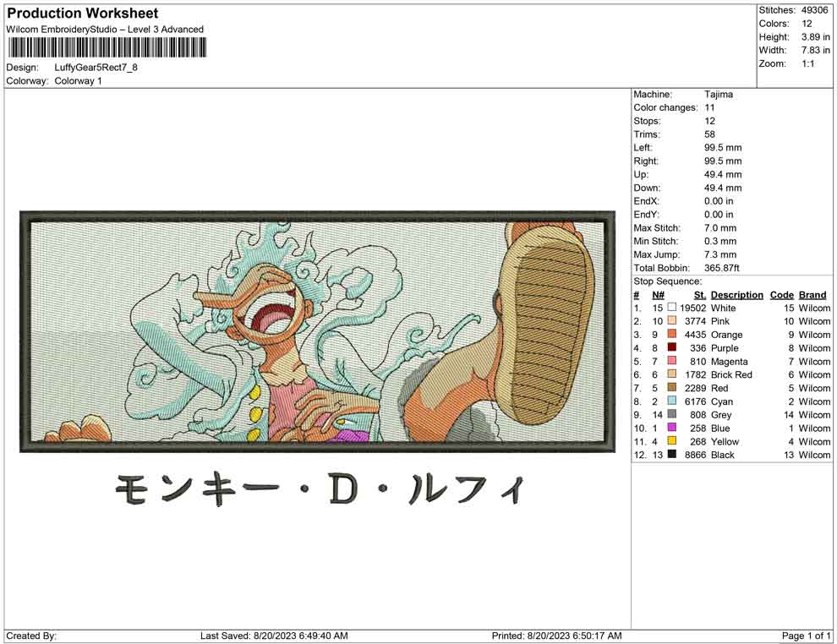
Task: Click the Up value '49.4 mm'
Action: tap(723, 174)
